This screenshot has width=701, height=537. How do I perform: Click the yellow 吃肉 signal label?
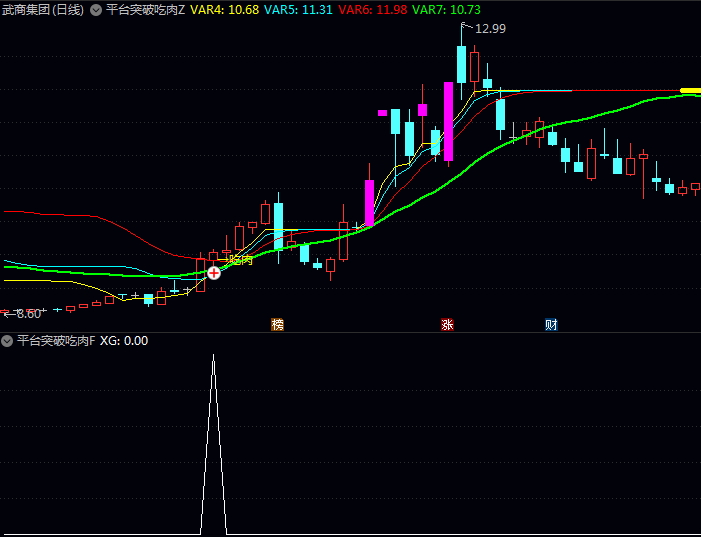coord(241,260)
